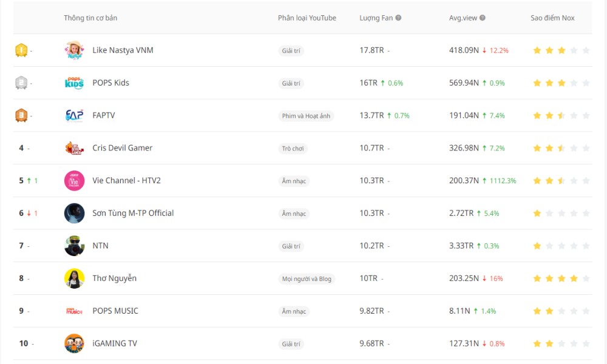Select the Mọi người và Blog tag
The image size is (607, 364).
coord(307,279)
